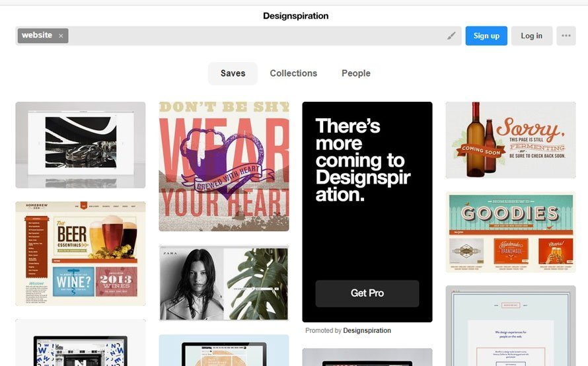The width and height of the screenshot is (588, 366).
Task: Open the Sorry still fermenting thumbnail
Action: pyautogui.click(x=511, y=140)
